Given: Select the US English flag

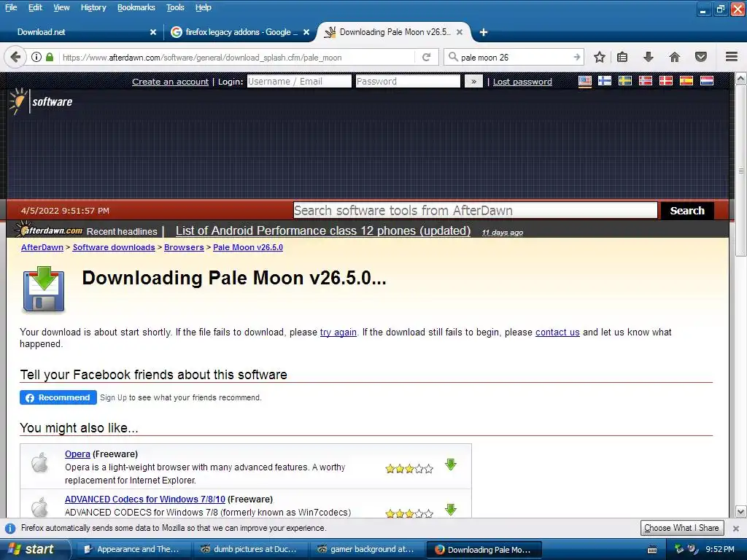Looking at the screenshot, I should pos(585,81).
